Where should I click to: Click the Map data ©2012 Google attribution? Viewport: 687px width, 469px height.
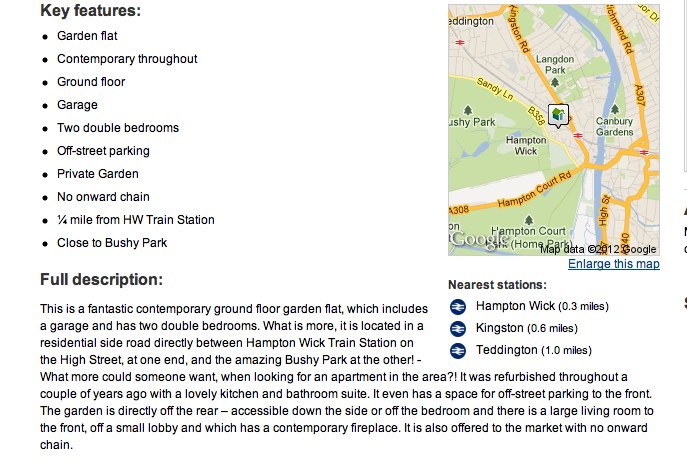598,249
